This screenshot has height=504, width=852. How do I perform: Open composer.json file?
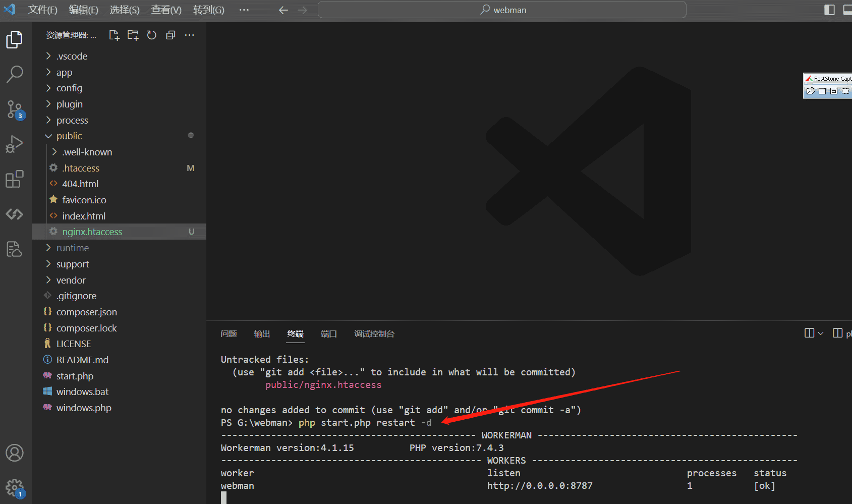(86, 312)
